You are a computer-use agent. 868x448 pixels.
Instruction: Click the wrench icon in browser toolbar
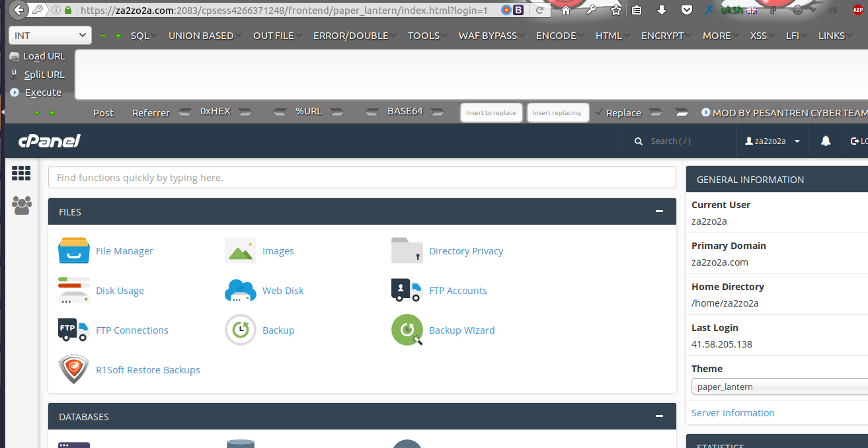click(592, 10)
